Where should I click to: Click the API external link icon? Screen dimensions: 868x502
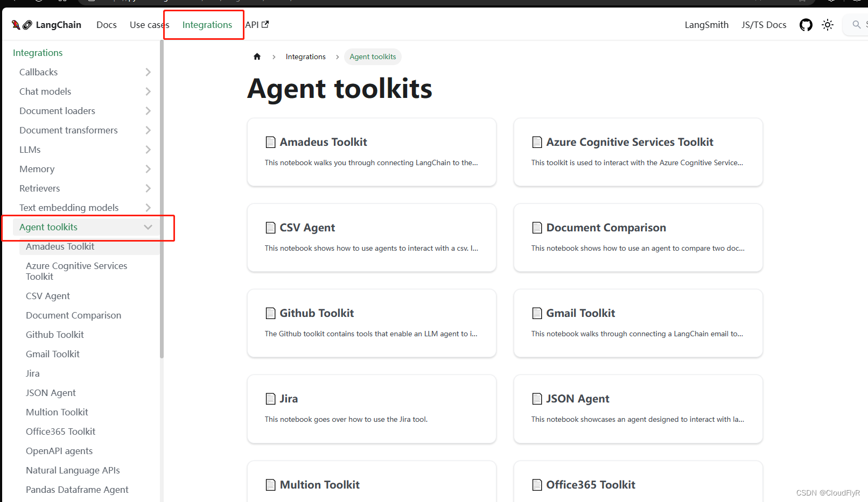point(265,24)
